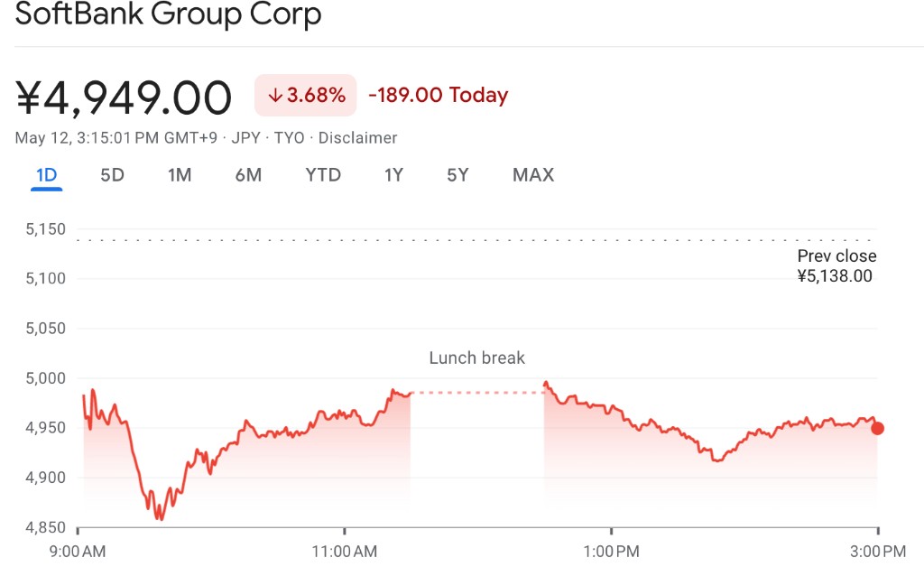The height and width of the screenshot is (576, 924).
Task: Click the red current-price dot on chart
Action: [877, 428]
